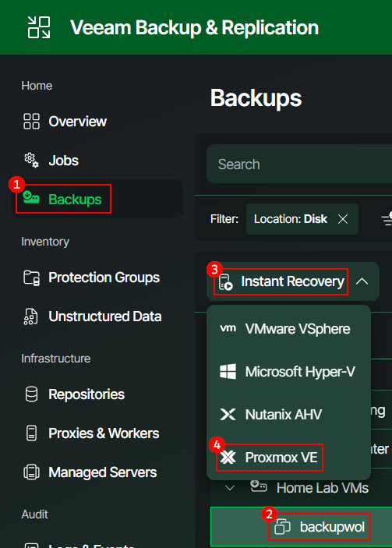392x548 pixels.
Task: Click the Repositories database icon
Action: click(31, 394)
